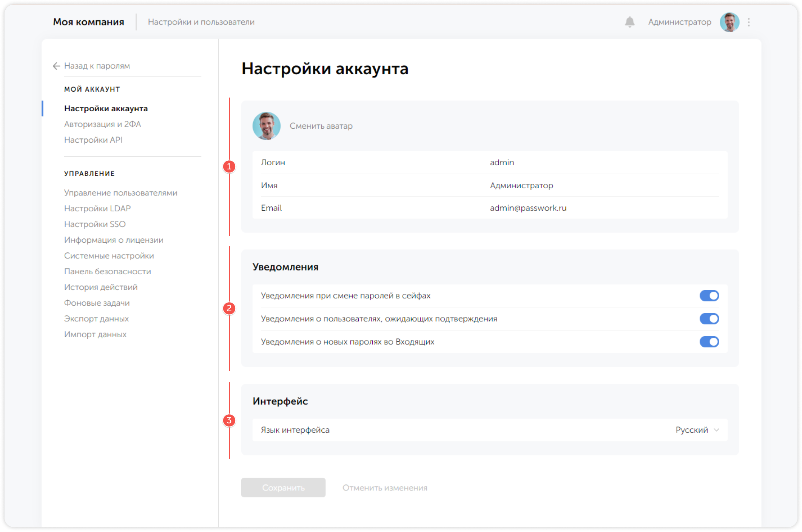Select 'Авторизация и 2ФА' in the sidebar
The height and width of the screenshot is (532, 802).
click(x=103, y=124)
